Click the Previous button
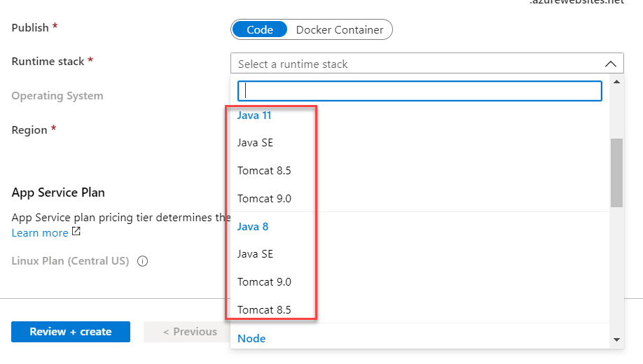Viewport: 643px width, 364px height. tap(187, 332)
